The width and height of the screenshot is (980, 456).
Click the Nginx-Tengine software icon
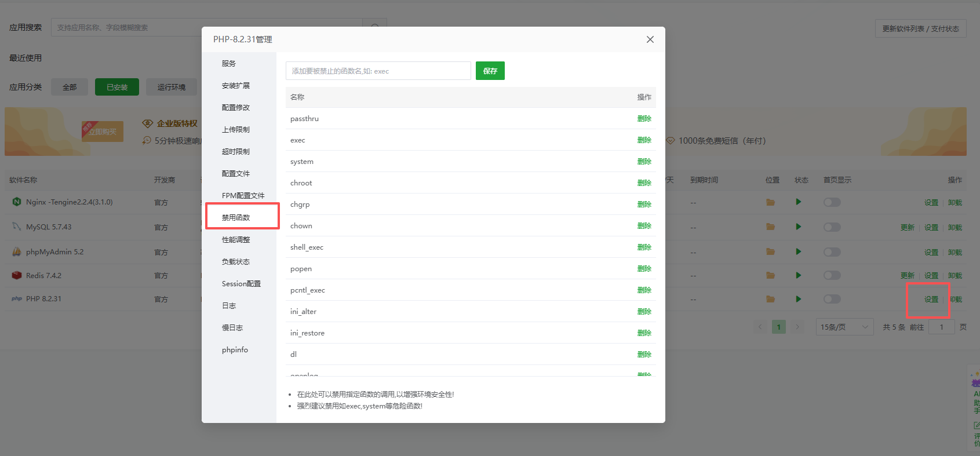pos(17,202)
